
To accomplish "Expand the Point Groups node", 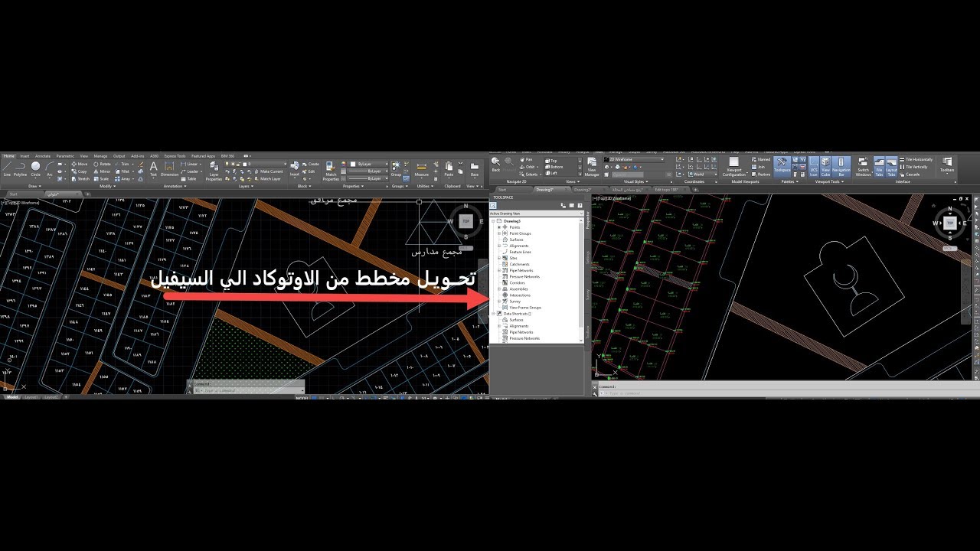I will (499, 233).
